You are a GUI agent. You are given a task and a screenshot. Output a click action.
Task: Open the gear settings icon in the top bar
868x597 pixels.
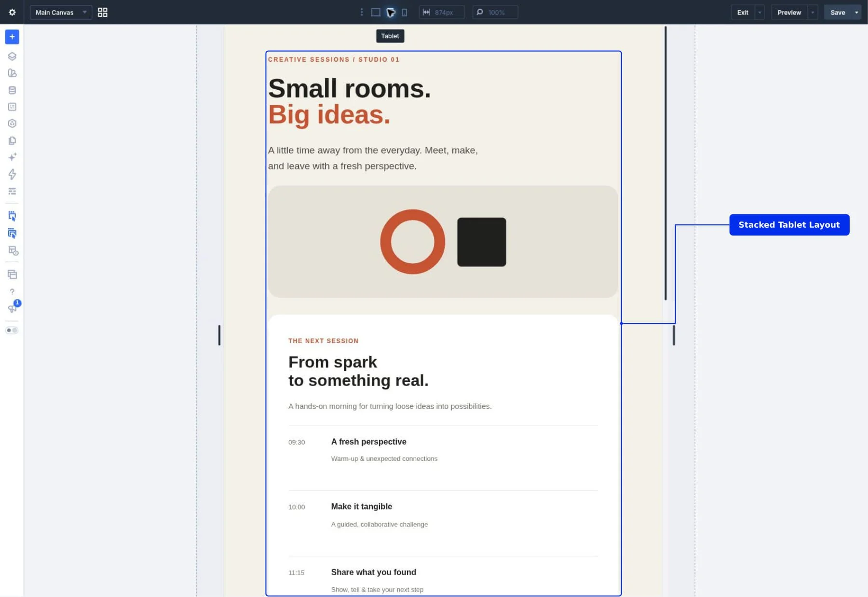[x=12, y=12]
